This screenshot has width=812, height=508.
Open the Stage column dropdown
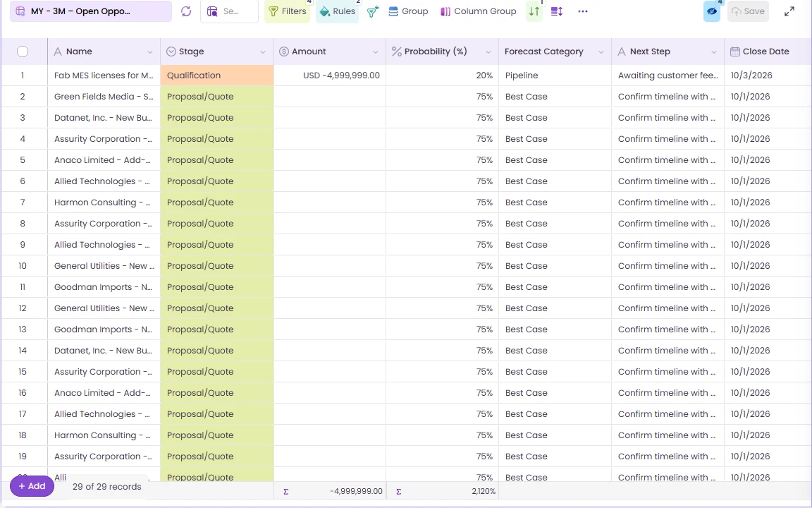click(x=263, y=52)
